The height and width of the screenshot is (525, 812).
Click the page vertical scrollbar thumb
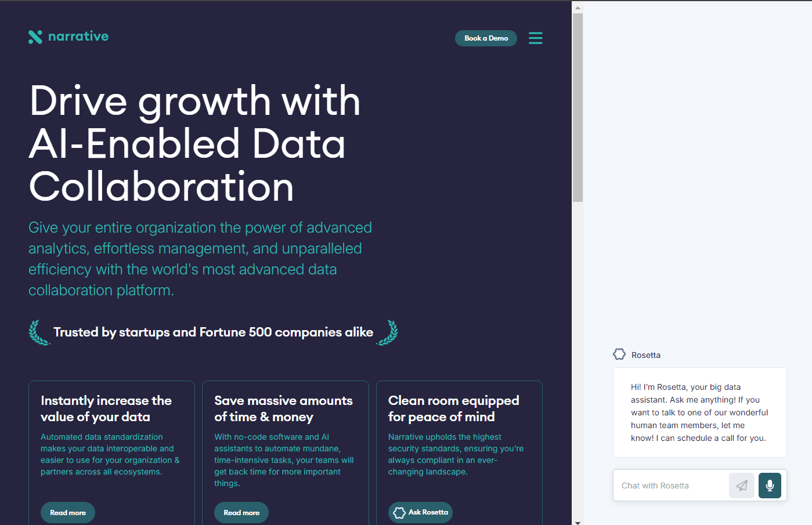578,107
